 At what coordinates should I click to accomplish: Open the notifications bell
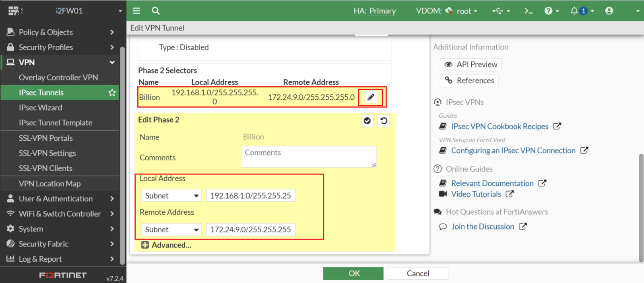pos(574,11)
